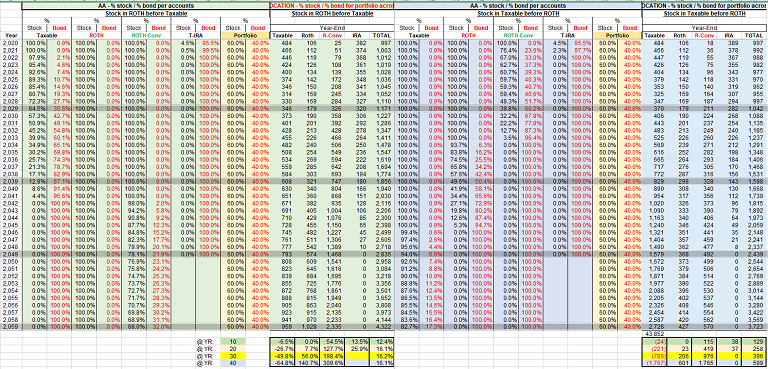This screenshot has width=768, height=369.
Task: Select the -64.8% summary cell
Action: 283,364
